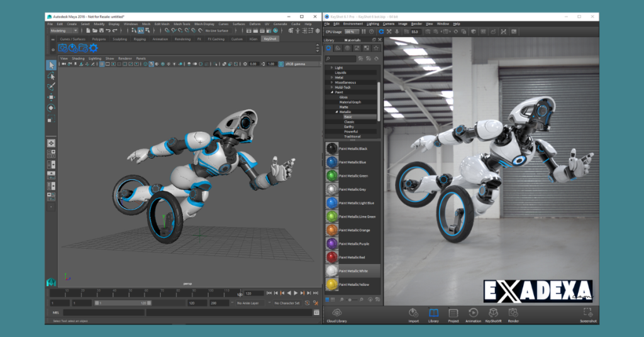This screenshot has width=644, height=337.
Task: Expand Metal folder in KeyShot materials tree
Action: pyautogui.click(x=332, y=77)
